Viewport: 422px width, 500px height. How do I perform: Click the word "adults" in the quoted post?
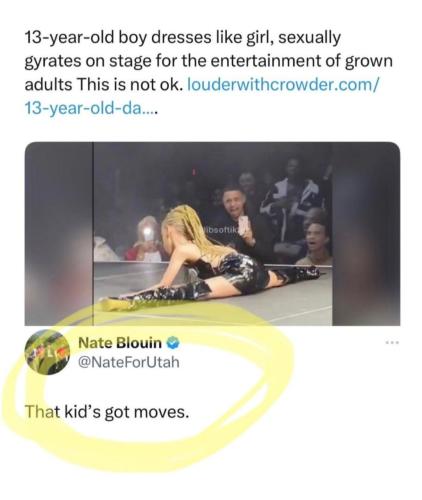point(48,85)
